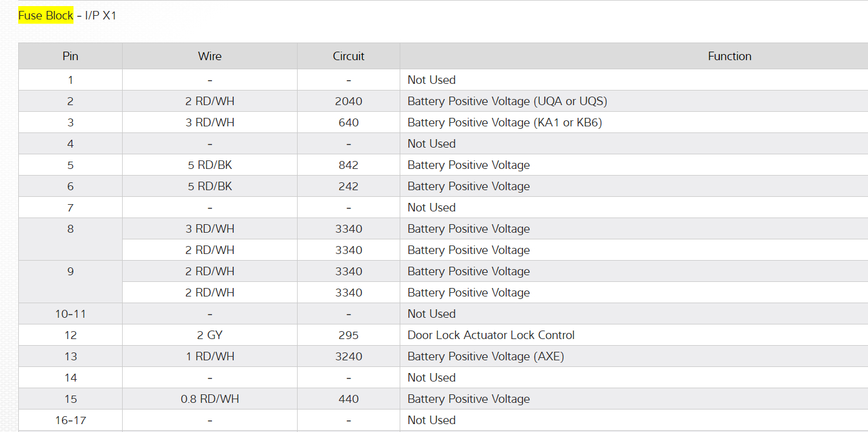Click the "0.8 RD/WH" wire cell
Viewport: 868px width, 432px height.
pos(210,399)
